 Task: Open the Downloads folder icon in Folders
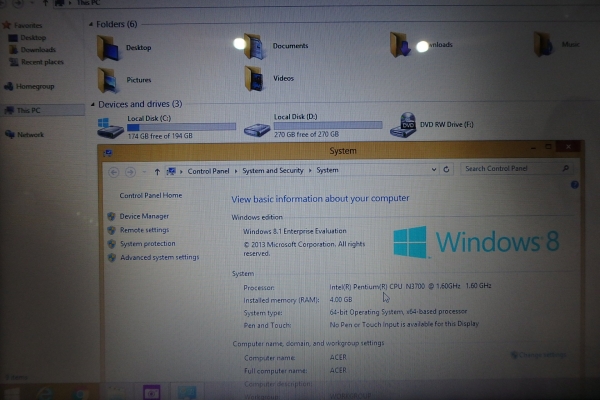coord(400,45)
